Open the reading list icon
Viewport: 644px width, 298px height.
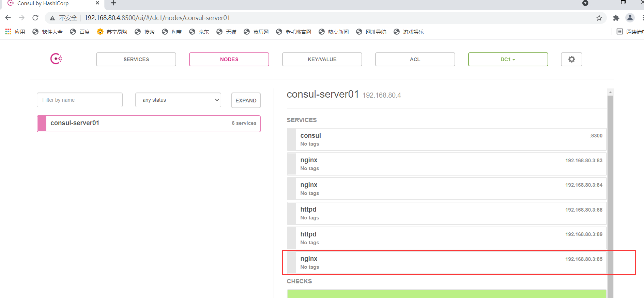pos(619,32)
